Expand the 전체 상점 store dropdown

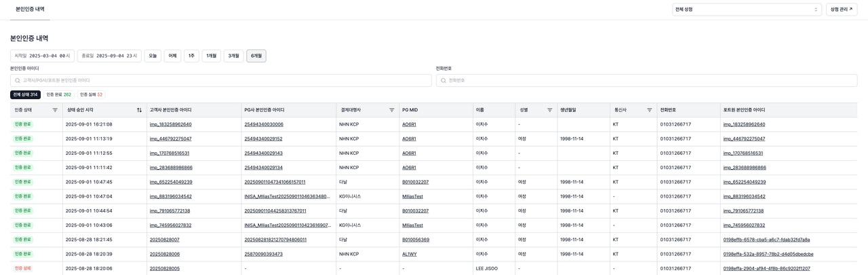pos(746,10)
